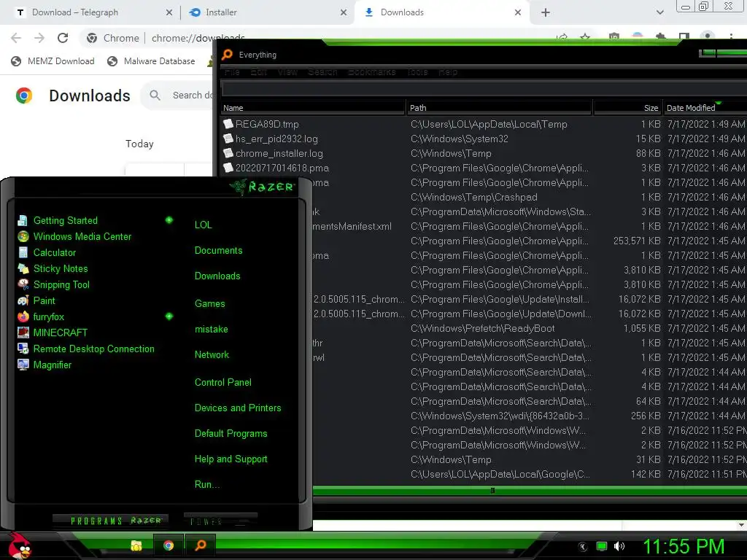Image resolution: width=747 pixels, height=560 pixels.
Task: Click the speaker volume tray icon
Action: 619,546
